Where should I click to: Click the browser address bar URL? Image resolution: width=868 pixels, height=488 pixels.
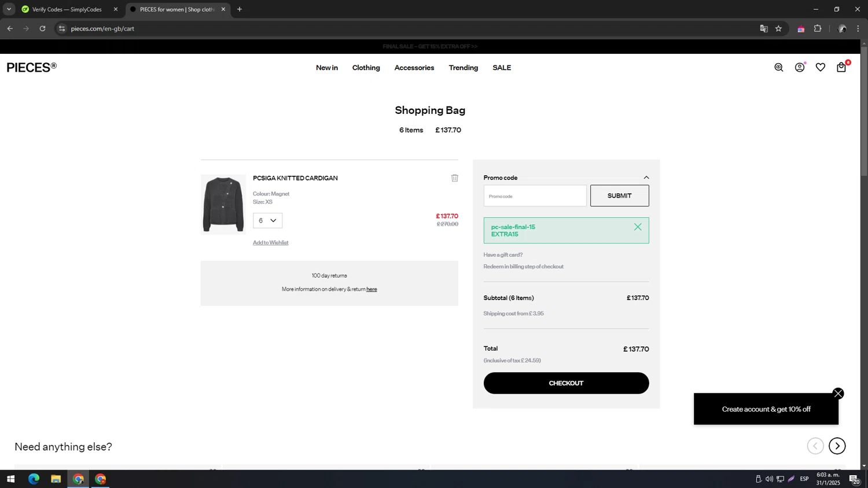[102, 28]
